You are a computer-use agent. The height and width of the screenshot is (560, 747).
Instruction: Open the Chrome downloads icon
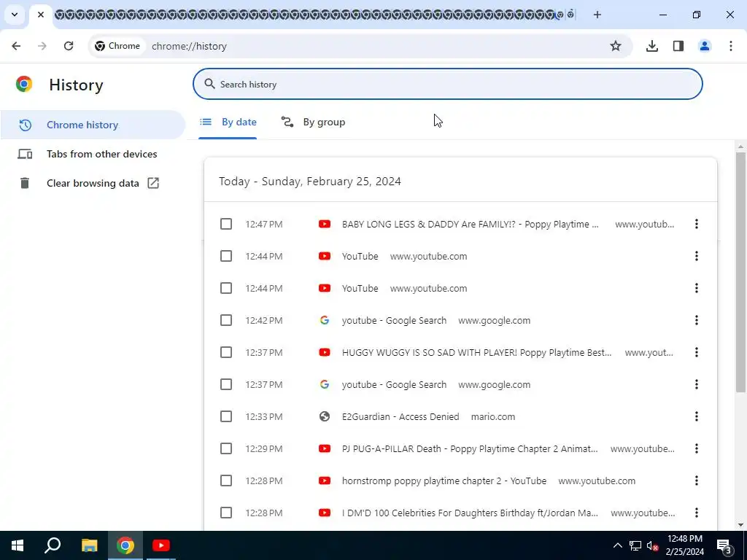pos(651,46)
